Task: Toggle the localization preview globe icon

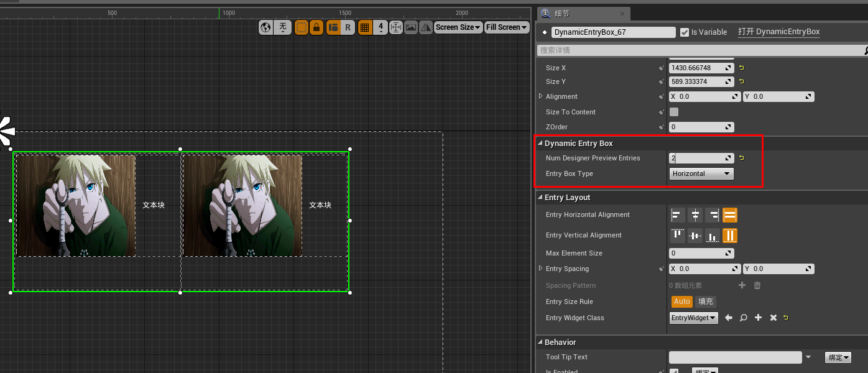Action: coord(265,27)
